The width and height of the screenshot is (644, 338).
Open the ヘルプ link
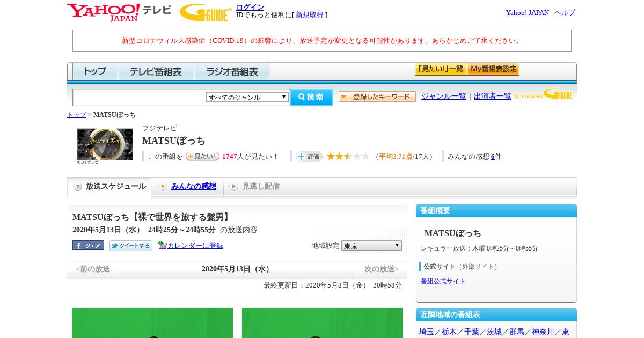pos(565,12)
